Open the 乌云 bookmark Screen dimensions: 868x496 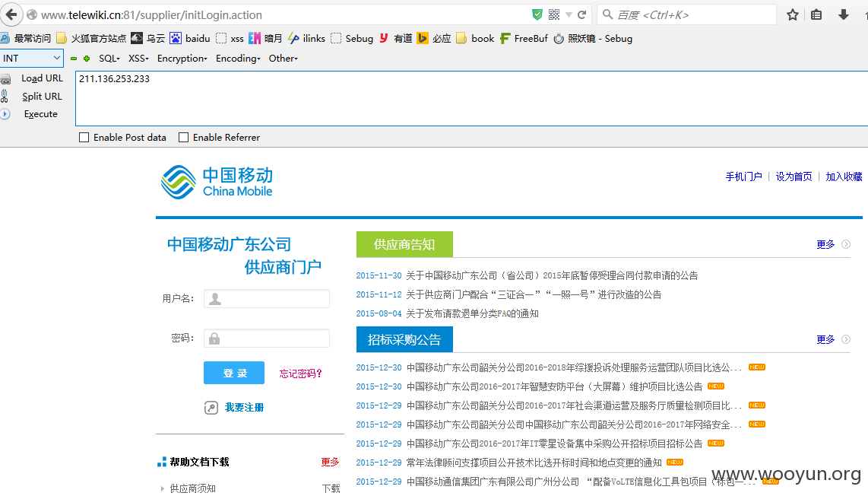tap(147, 38)
